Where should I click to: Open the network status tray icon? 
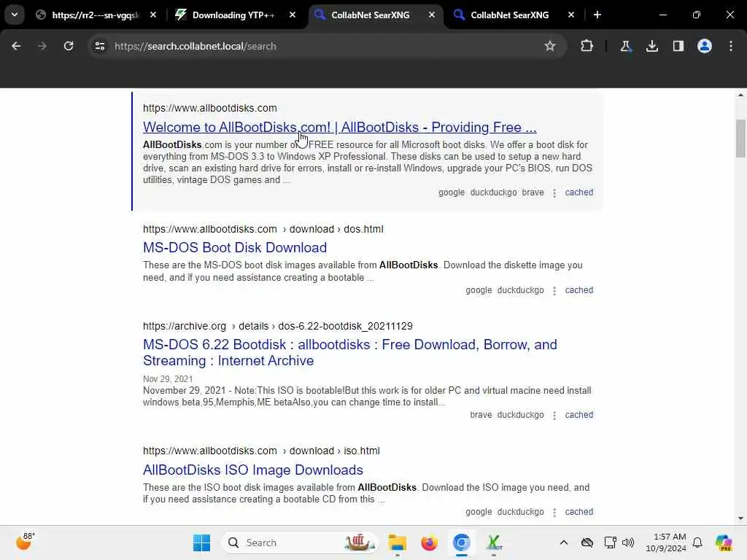(610, 542)
